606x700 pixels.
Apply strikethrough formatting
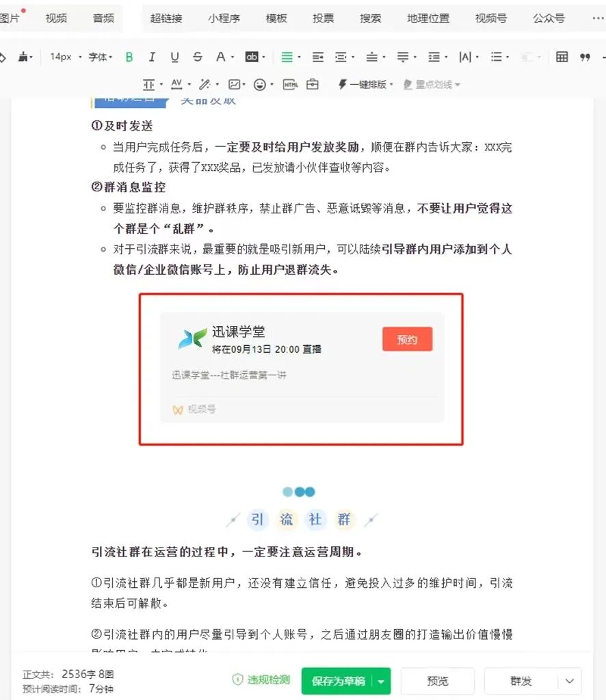197,57
